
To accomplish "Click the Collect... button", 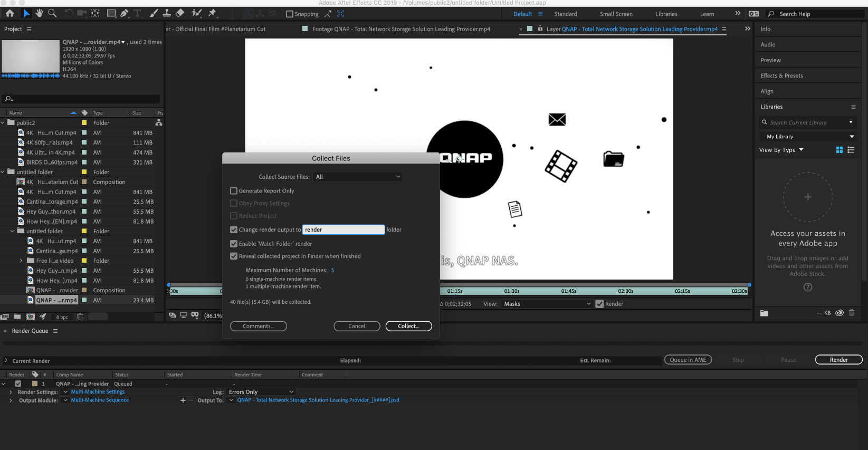I will pyautogui.click(x=408, y=326).
